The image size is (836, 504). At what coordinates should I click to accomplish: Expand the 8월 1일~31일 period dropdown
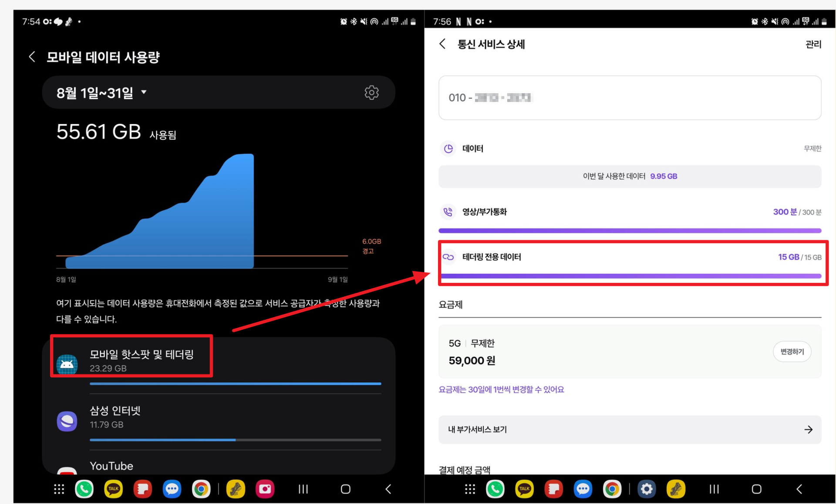pos(102,93)
